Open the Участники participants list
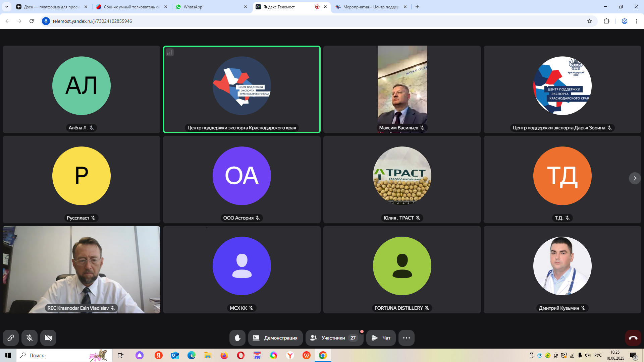The width and height of the screenshot is (644, 362). click(x=334, y=338)
